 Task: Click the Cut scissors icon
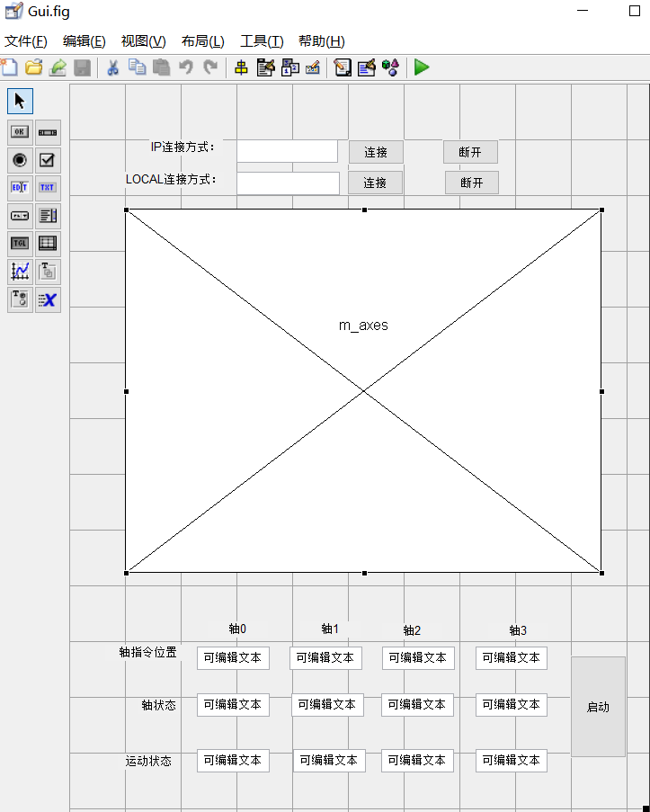112,67
